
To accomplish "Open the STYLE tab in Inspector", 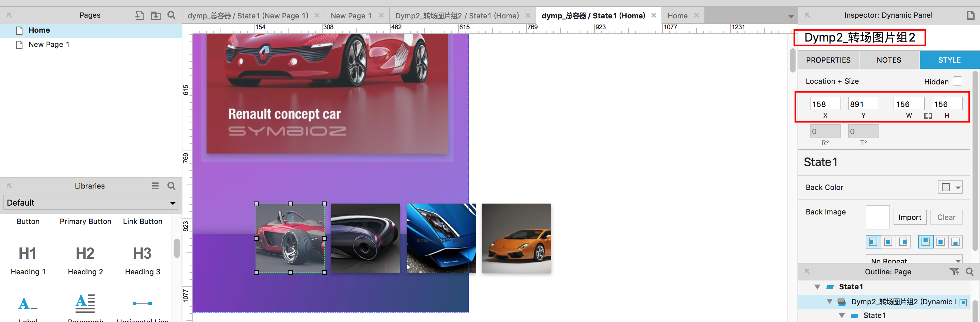I will [949, 60].
